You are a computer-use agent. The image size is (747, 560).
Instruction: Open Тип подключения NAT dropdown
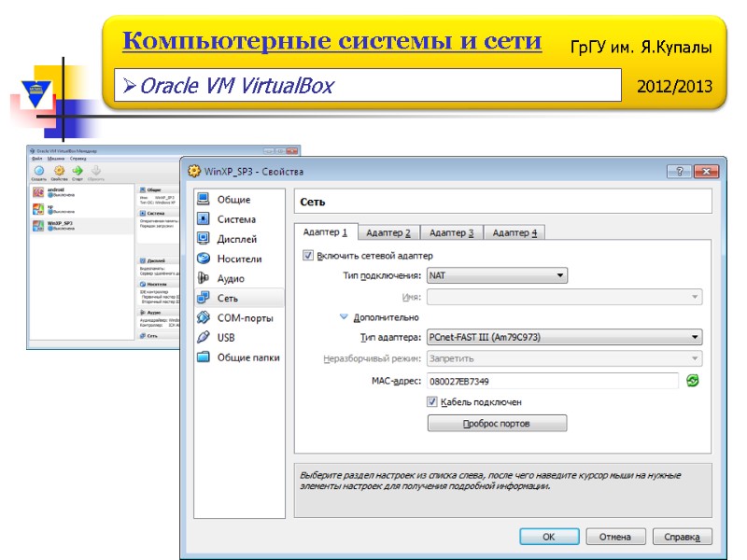coord(497,275)
